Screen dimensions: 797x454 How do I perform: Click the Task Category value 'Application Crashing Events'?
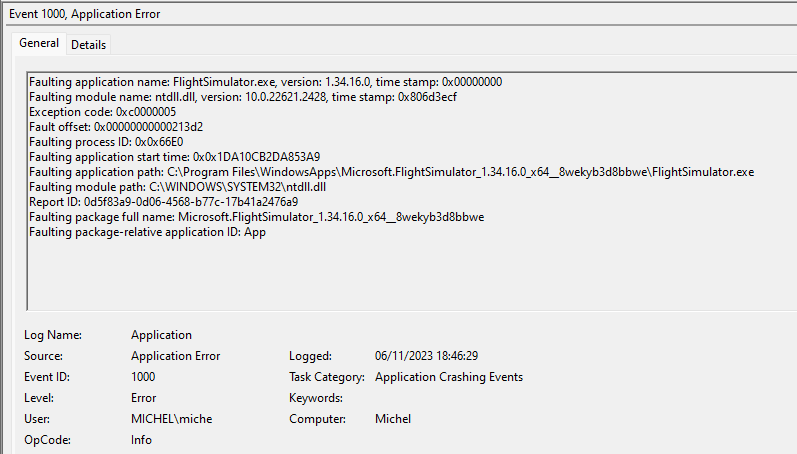tap(449, 377)
